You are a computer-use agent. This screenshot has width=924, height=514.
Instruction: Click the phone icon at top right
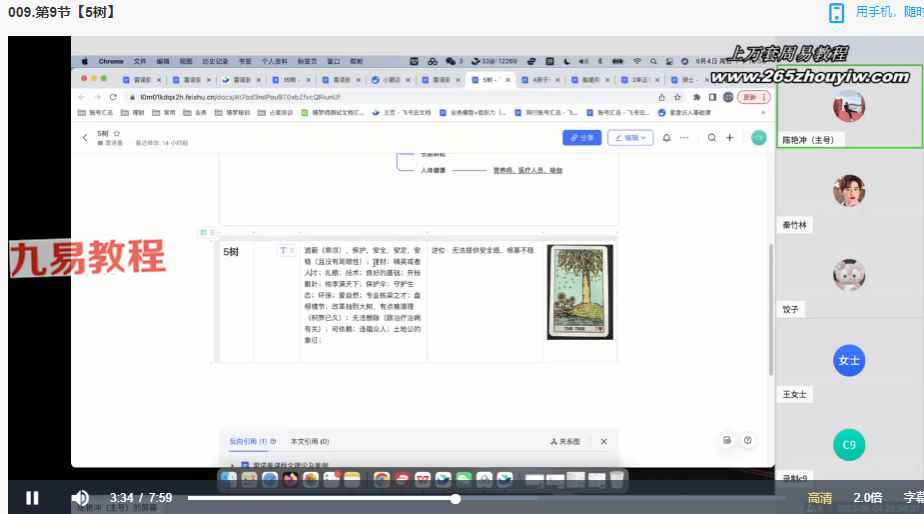coord(836,12)
